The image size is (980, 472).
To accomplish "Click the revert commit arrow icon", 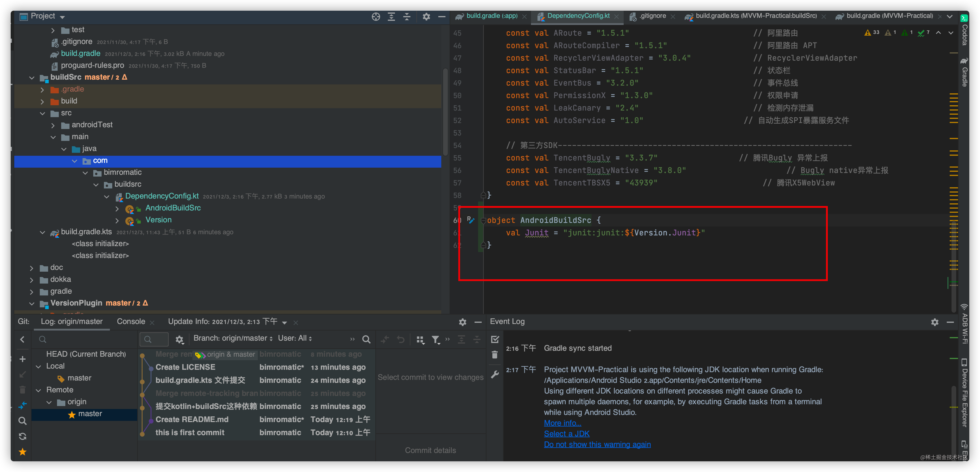I will (x=401, y=339).
